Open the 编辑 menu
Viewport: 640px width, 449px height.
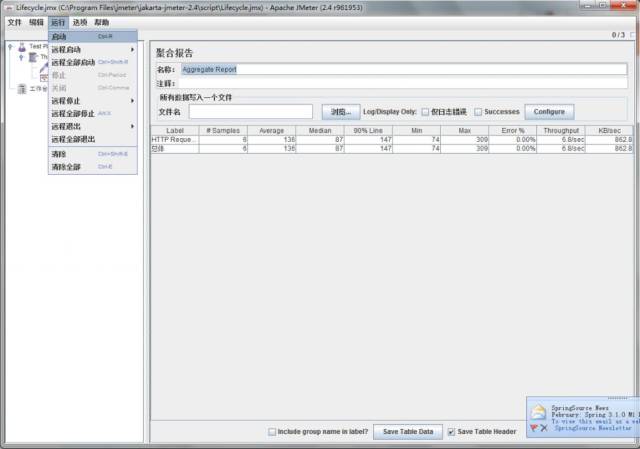pos(36,22)
